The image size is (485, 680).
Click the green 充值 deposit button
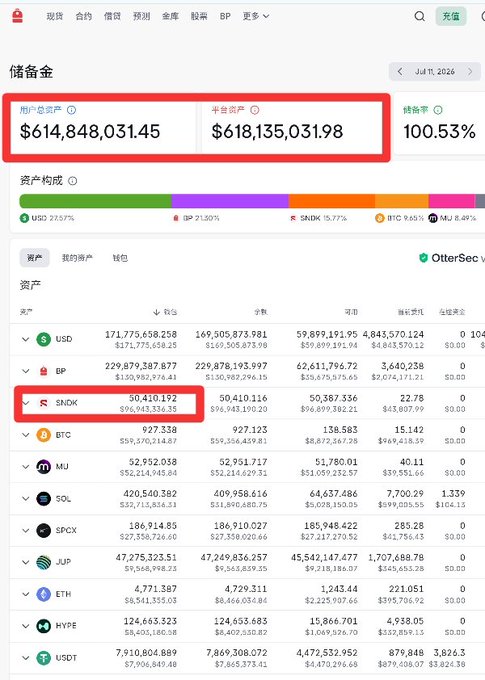point(451,16)
